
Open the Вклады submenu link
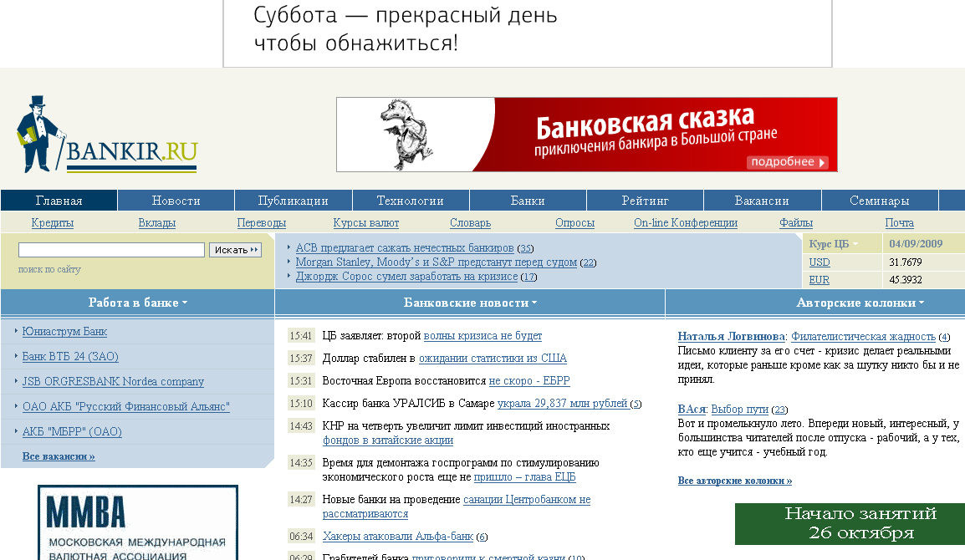point(157,223)
